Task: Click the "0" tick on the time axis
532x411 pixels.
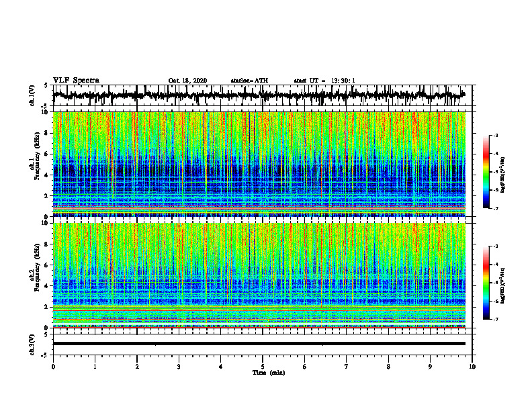Action: [53, 367]
